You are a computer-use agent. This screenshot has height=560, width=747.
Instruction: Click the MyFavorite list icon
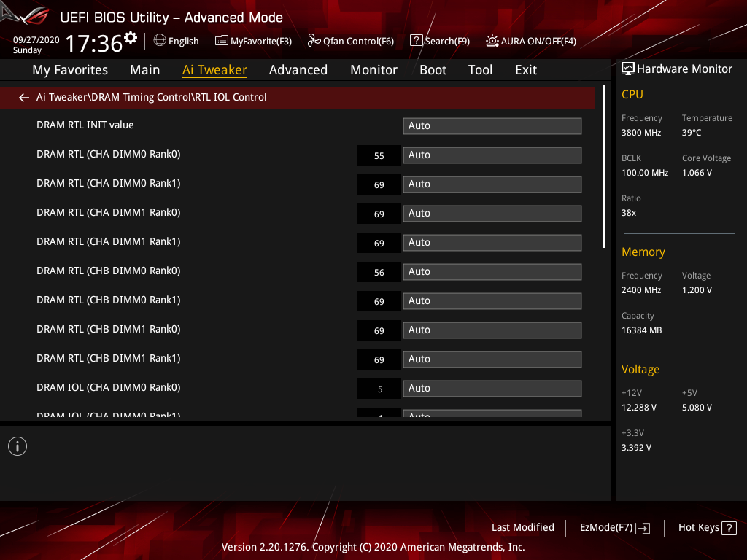[x=222, y=41]
